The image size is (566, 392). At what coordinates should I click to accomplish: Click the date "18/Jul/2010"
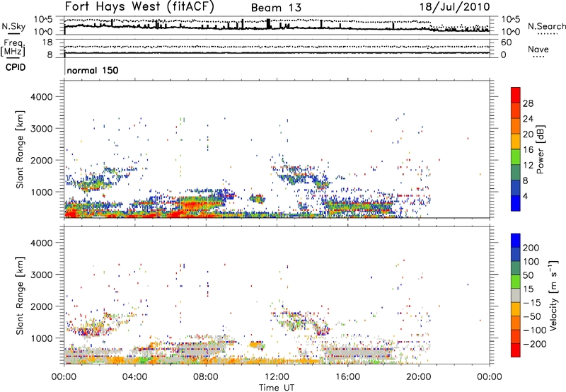(x=454, y=7)
